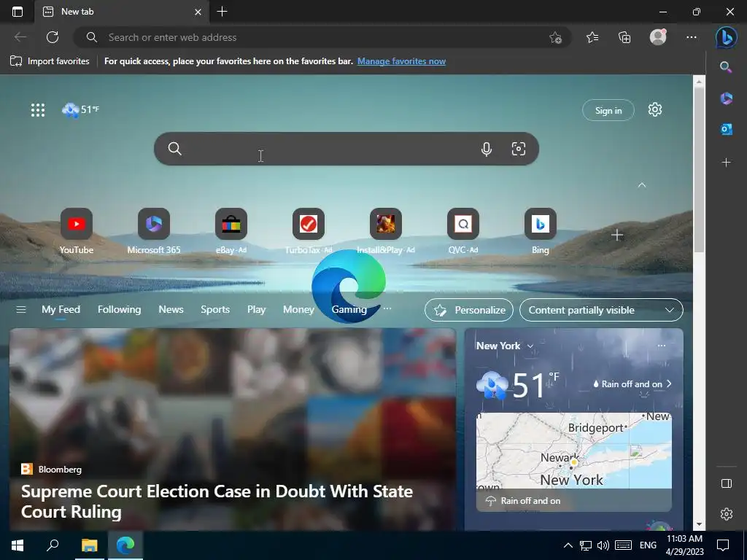This screenshot has width=747, height=560.
Task: Show hidden system tray icons
Action: coord(568,545)
